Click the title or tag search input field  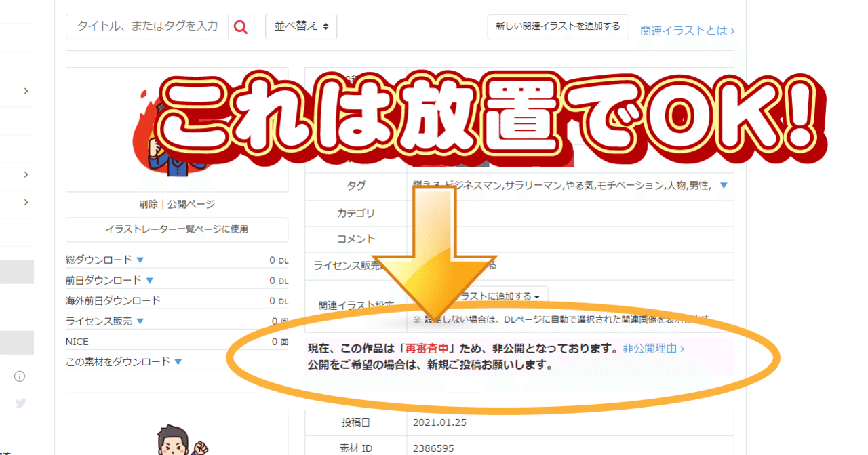[x=146, y=26]
